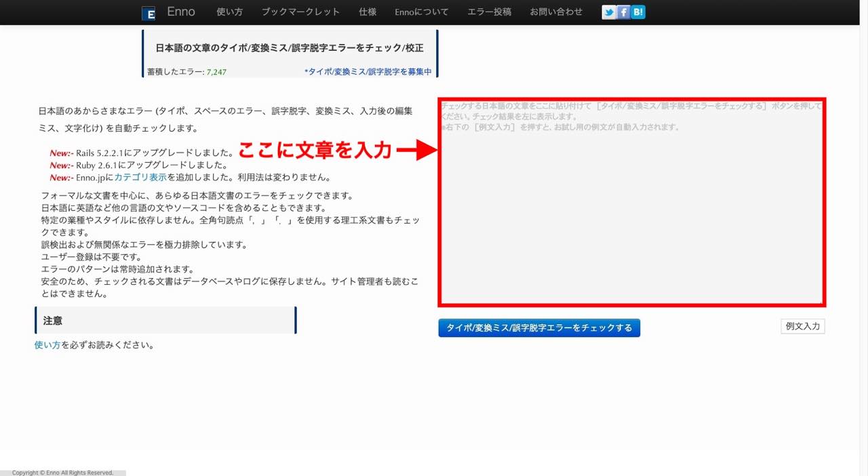Click the page heading 日本語の文章のタイポ/変換ミス/誤字脱字エラーをチェック/校正

click(x=290, y=48)
